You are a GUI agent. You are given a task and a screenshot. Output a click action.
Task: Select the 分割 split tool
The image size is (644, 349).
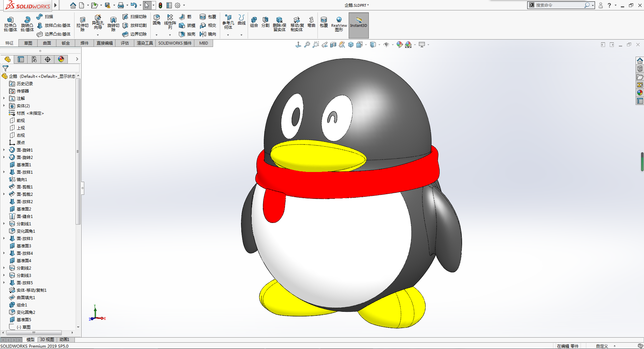tap(265, 22)
